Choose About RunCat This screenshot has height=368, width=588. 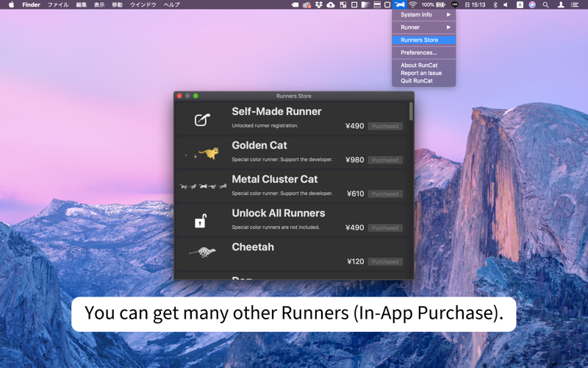[x=424, y=65]
